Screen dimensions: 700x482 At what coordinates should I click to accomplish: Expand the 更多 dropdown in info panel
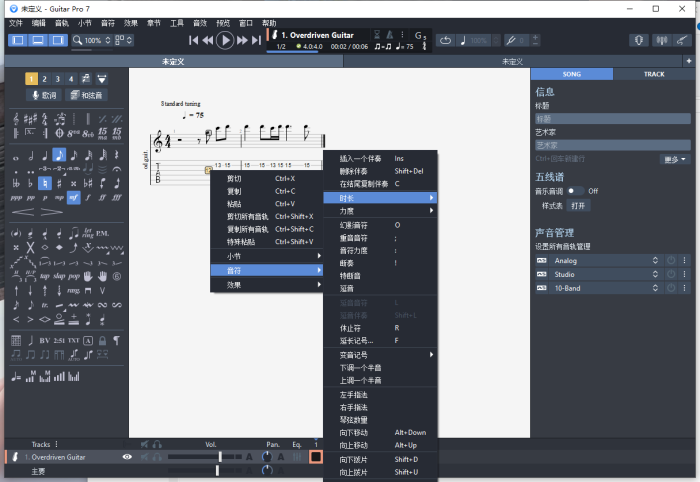[675, 158]
